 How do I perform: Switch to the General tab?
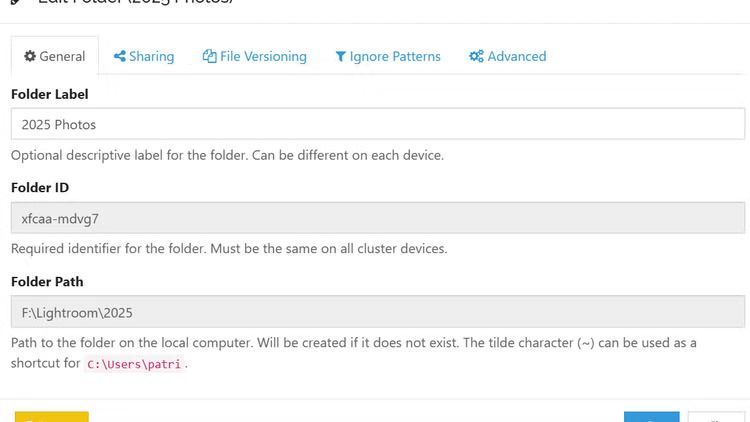click(55, 57)
